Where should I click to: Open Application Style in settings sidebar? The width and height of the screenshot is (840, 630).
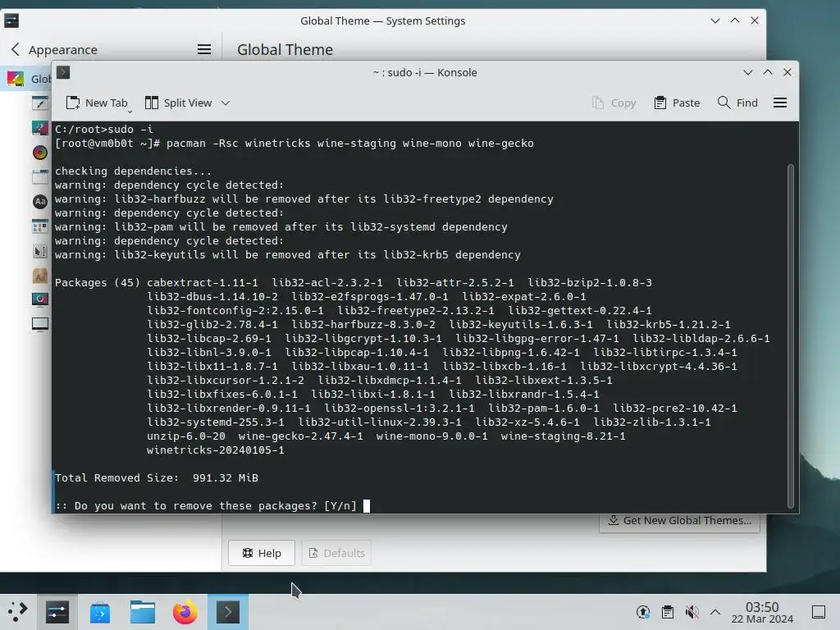40,103
